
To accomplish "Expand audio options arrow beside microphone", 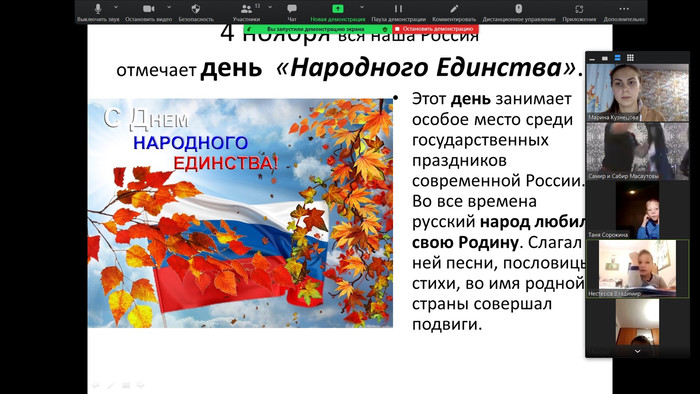I will [116, 7].
